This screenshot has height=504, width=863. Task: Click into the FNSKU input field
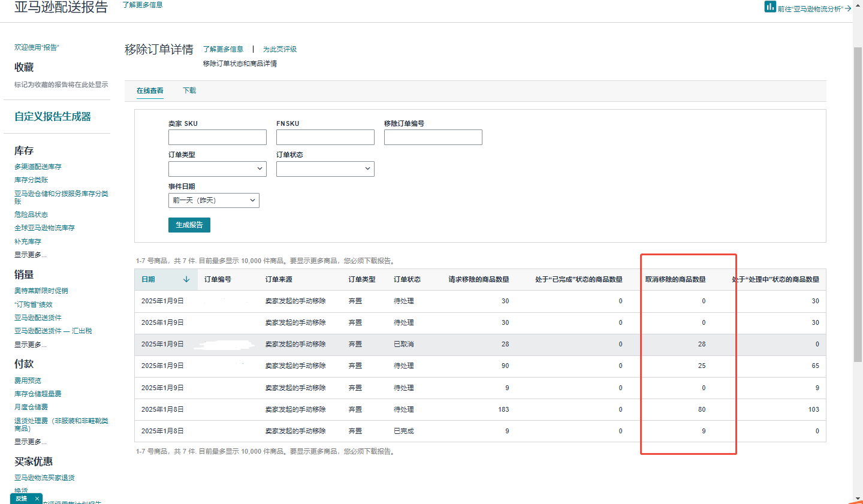[325, 137]
